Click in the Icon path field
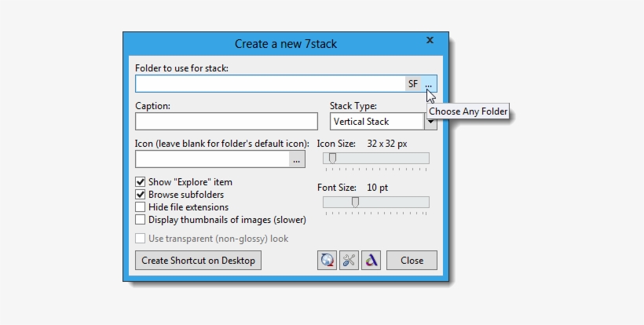Screen dimensions: 644x325 [x=212, y=159]
